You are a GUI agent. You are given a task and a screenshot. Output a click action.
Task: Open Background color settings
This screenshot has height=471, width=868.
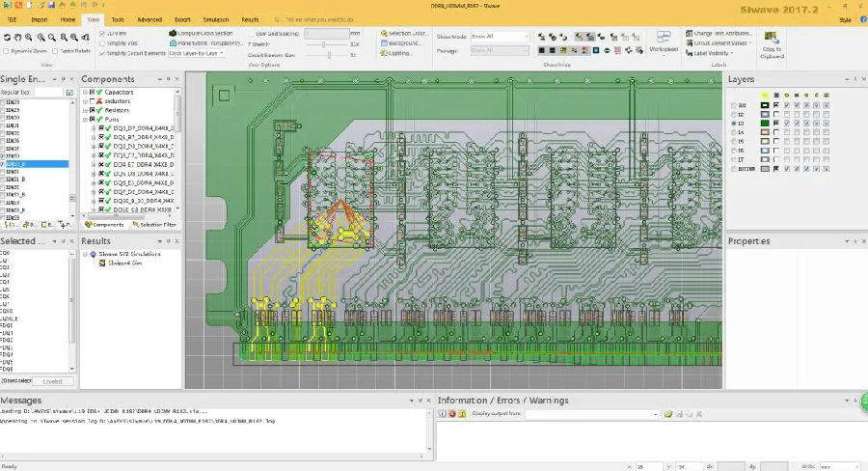coord(402,43)
